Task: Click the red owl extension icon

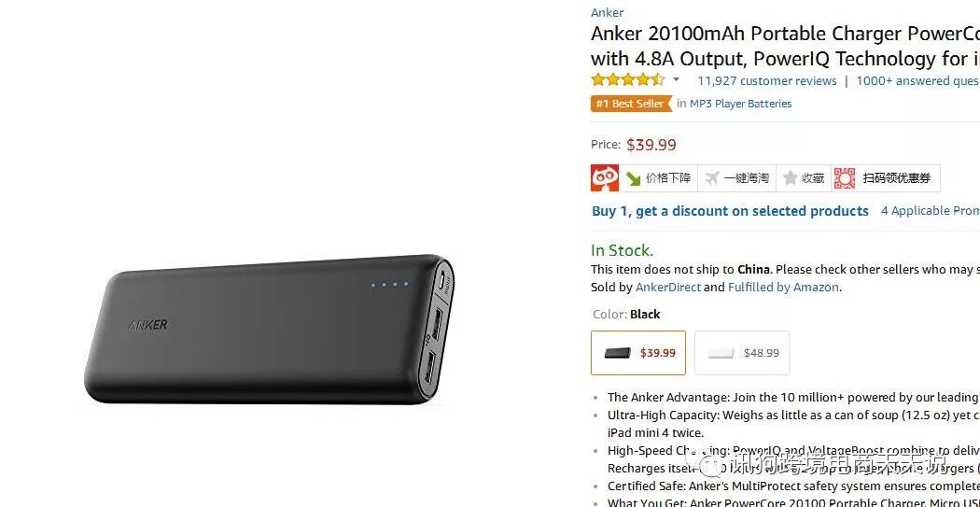Action: click(605, 178)
